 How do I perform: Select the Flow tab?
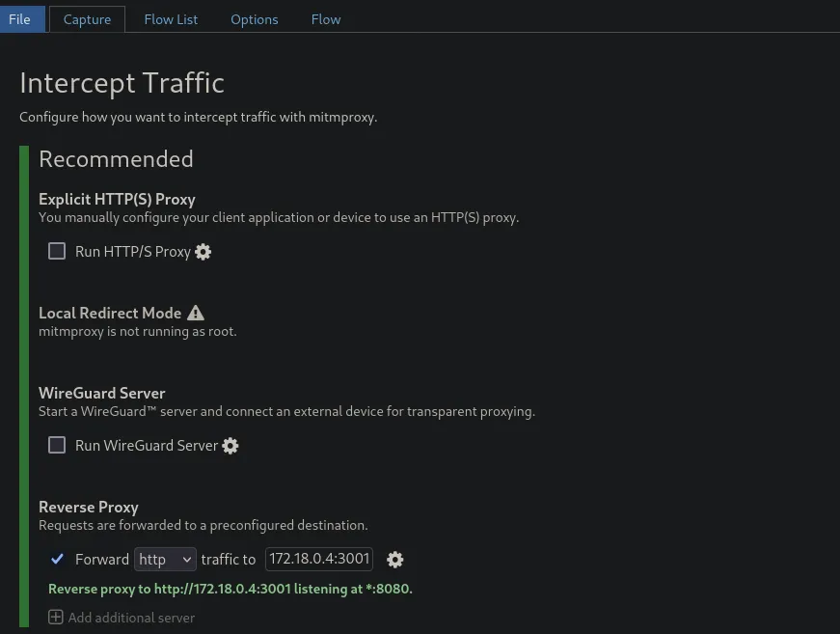point(325,18)
